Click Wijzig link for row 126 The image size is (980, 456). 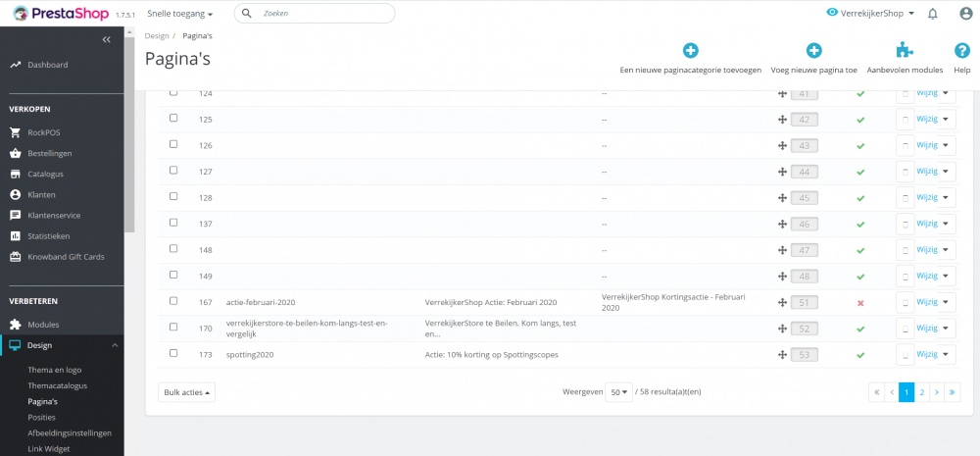click(927, 145)
